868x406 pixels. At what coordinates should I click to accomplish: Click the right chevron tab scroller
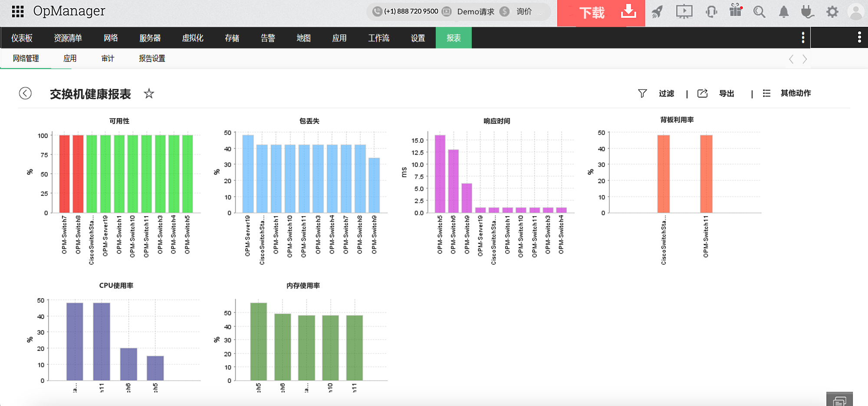805,59
